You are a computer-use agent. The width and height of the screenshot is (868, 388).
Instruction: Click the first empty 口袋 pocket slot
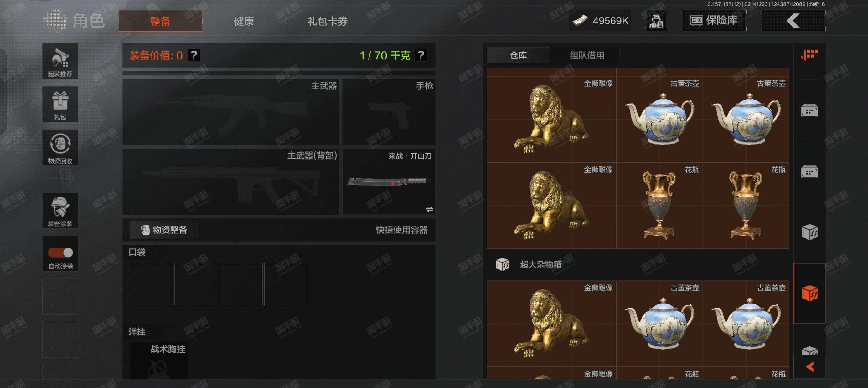click(151, 284)
